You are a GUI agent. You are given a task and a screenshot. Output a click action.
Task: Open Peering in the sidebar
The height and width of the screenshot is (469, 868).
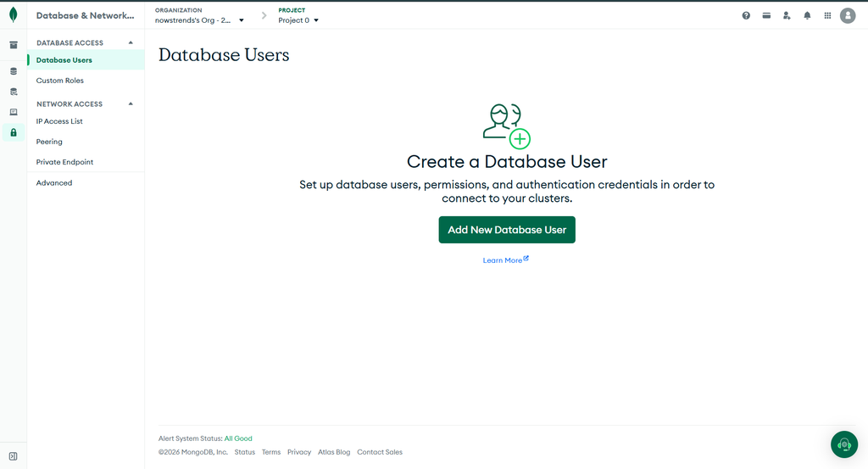49,142
